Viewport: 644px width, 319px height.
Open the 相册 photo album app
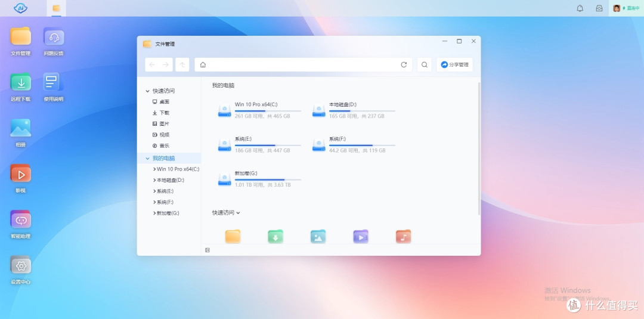[x=20, y=132]
